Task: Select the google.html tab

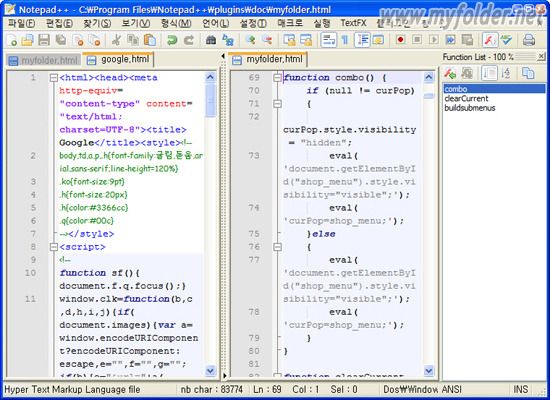Action: (x=119, y=59)
